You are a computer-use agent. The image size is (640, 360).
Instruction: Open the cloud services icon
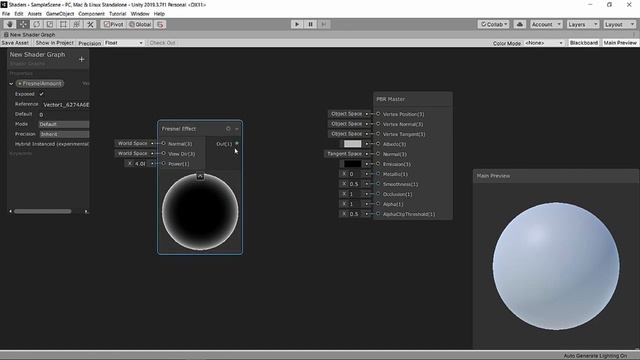pyautogui.click(x=520, y=24)
